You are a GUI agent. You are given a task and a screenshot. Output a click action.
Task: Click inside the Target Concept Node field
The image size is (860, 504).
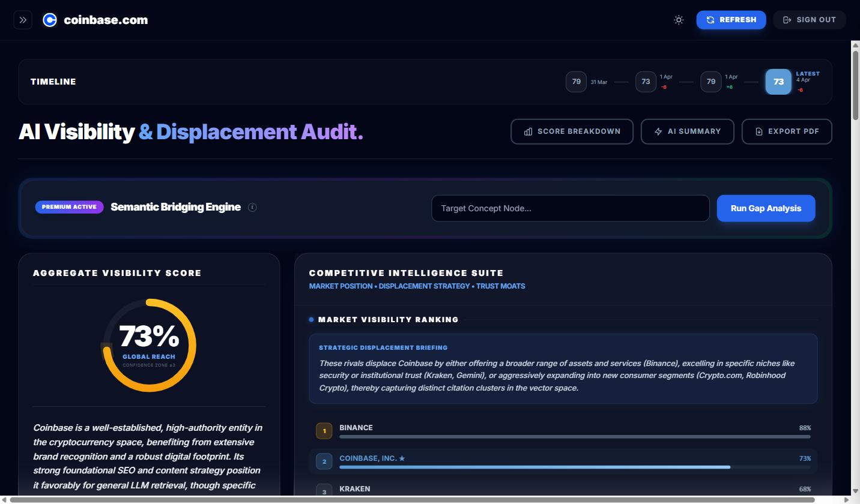coord(571,208)
